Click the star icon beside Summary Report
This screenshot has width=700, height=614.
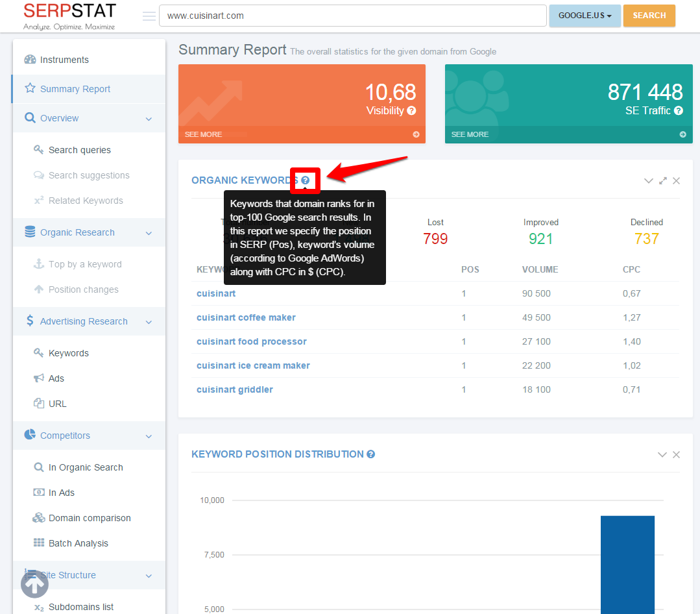(30, 89)
